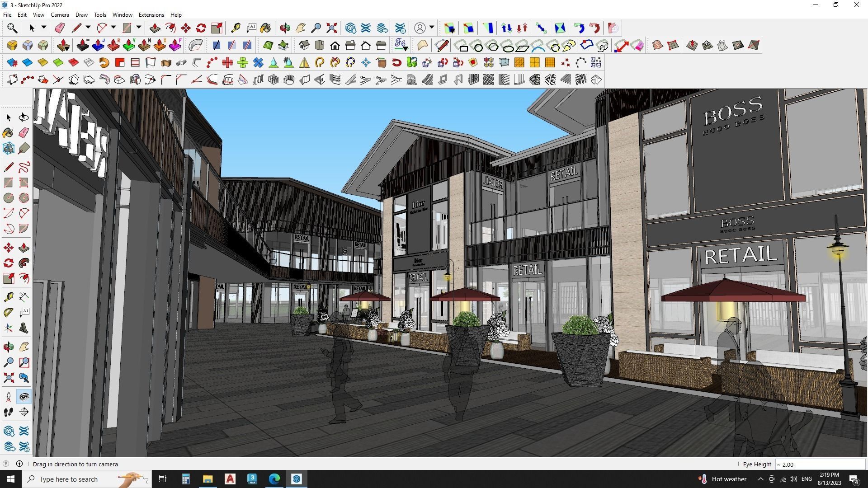
Task: Select the Paint Bucket tool in top toolbar
Action: click(x=266, y=28)
